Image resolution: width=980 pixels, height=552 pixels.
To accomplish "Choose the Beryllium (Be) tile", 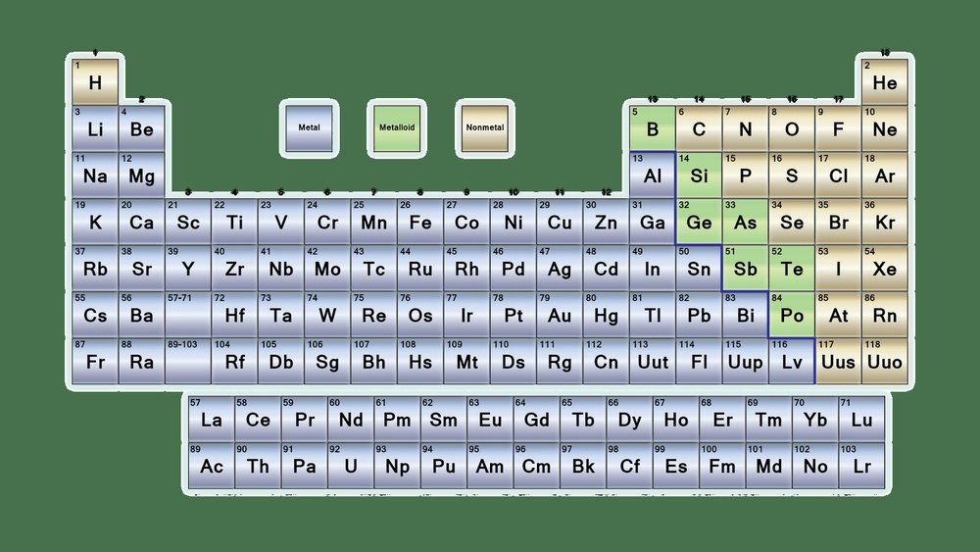I will (142, 128).
